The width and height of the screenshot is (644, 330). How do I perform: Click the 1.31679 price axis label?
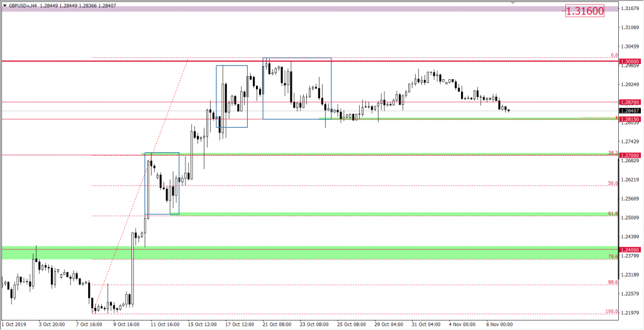pyautogui.click(x=630, y=8)
